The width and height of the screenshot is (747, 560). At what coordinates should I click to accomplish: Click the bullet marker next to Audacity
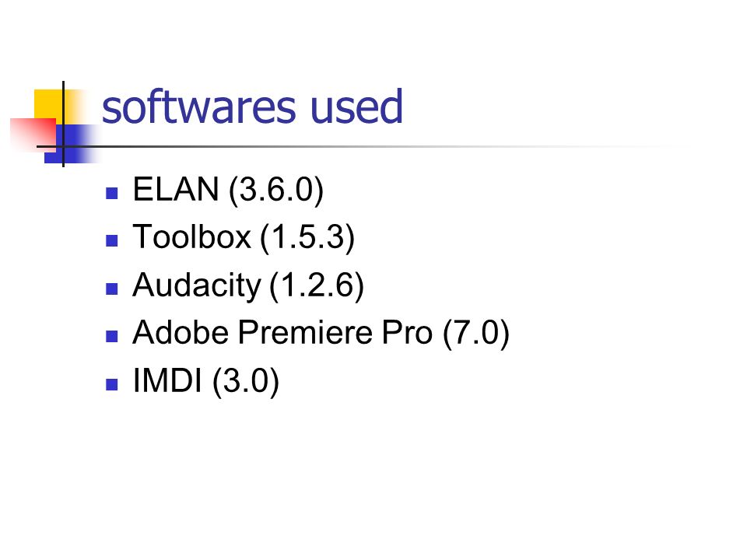click(111, 289)
